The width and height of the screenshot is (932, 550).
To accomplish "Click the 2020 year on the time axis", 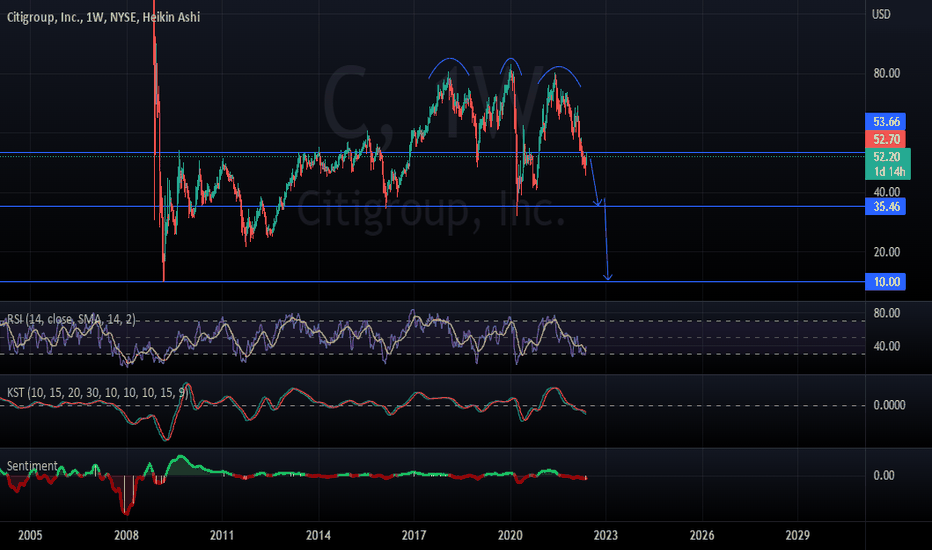I will [510, 535].
